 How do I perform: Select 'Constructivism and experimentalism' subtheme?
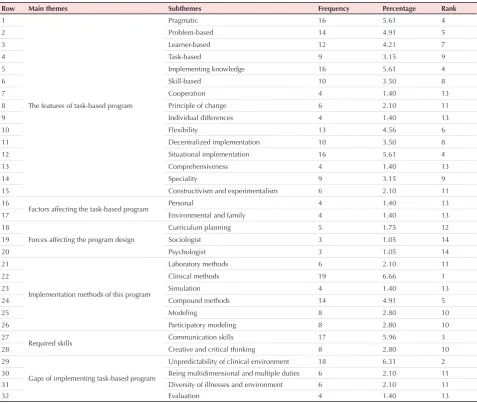pos(223,191)
